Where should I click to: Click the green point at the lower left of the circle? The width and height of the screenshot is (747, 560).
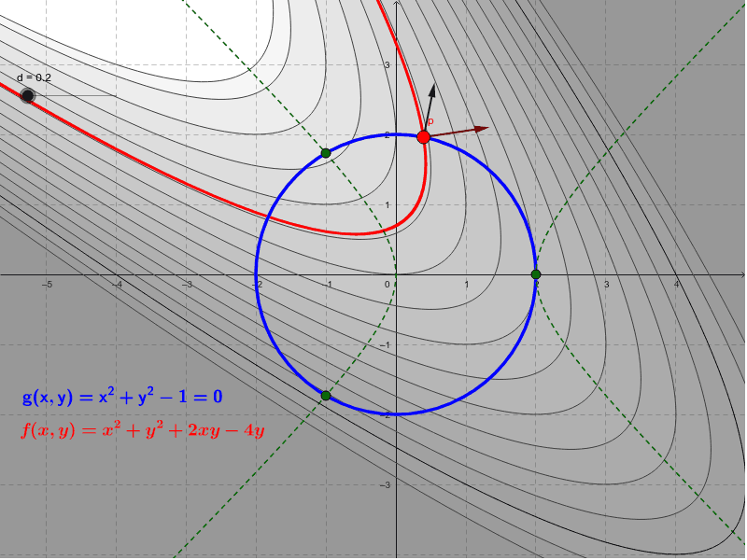(x=326, y=396)
